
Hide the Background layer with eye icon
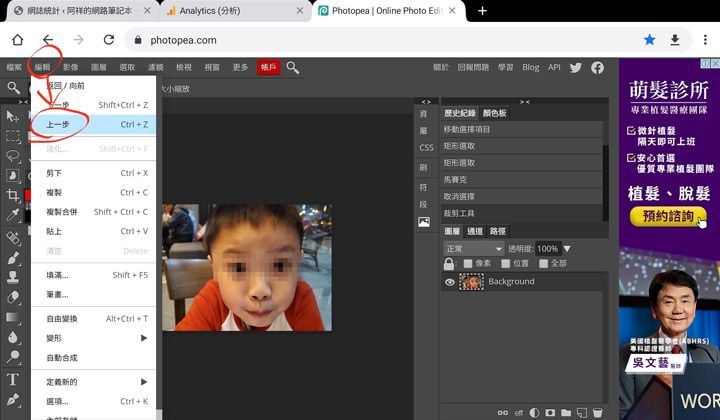(450, 283)
